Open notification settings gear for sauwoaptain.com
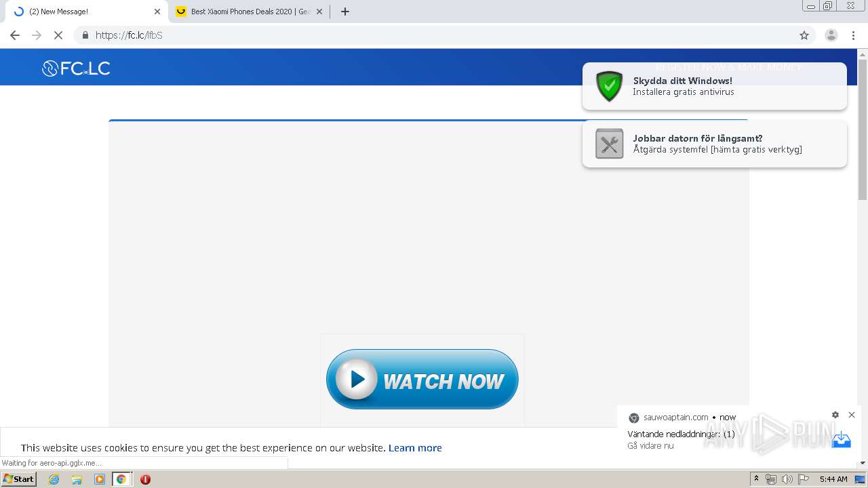Screen dimensions: 868x488 tap(835, 415)
